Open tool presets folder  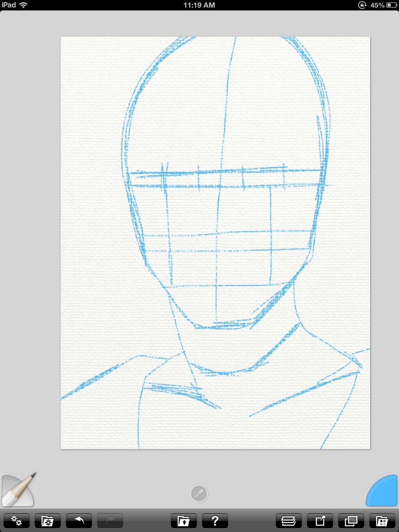point(48,521)
